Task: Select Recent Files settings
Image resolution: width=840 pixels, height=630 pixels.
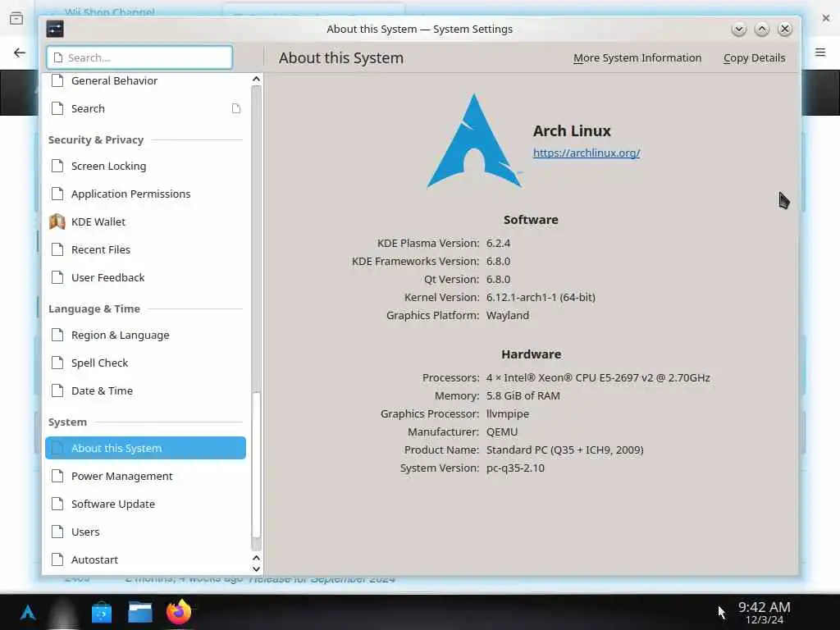Action: 145,249
